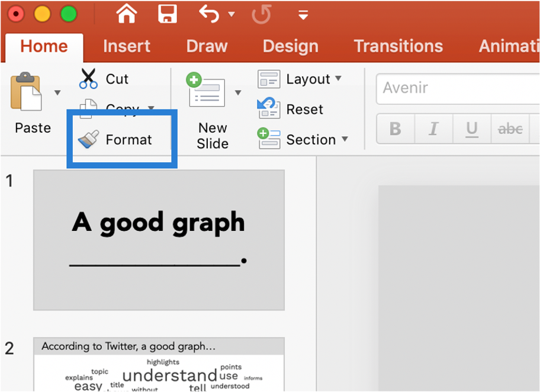The image size is (540, 392).
Task: Click the Save floppy disk icon
Action: click(x=168, y=14)
